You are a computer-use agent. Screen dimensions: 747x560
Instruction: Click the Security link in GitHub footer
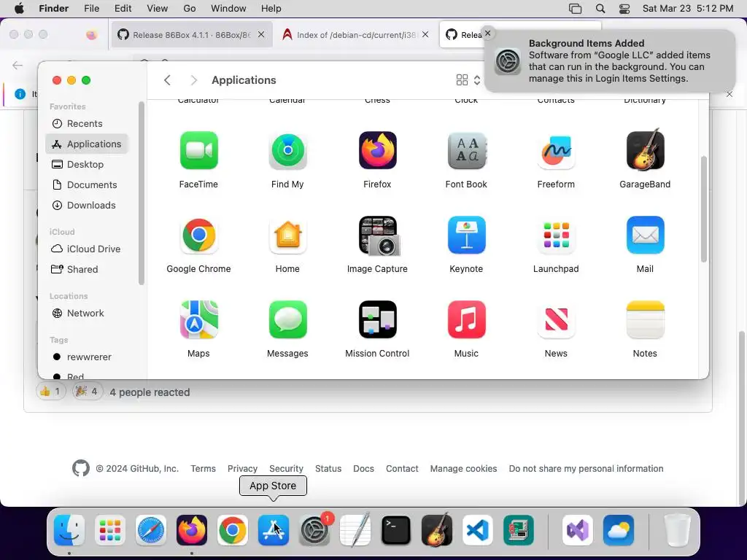click(x=286, y=469)
